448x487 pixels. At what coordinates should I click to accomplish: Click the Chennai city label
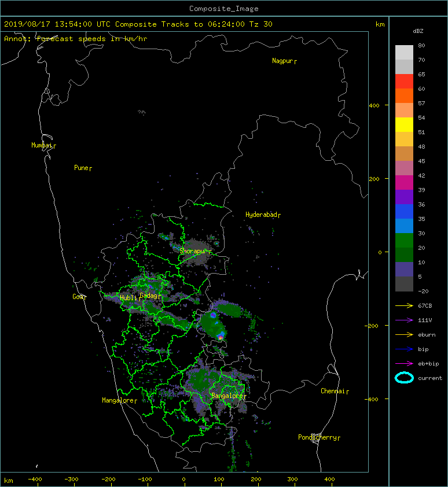(335, 391)
